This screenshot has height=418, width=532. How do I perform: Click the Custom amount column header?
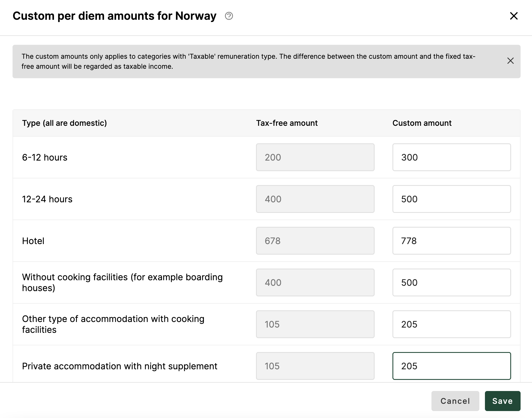click(x=422, y=123)
